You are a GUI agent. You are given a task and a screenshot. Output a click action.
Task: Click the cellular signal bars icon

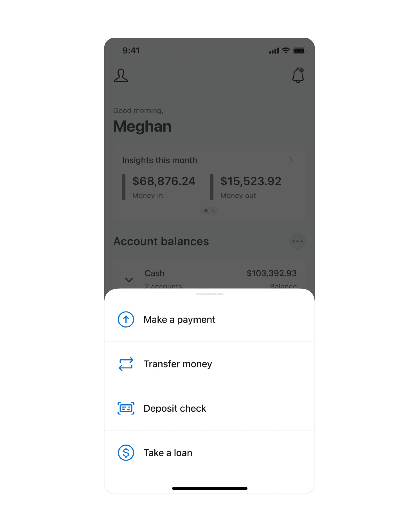(x=274, y=51)
